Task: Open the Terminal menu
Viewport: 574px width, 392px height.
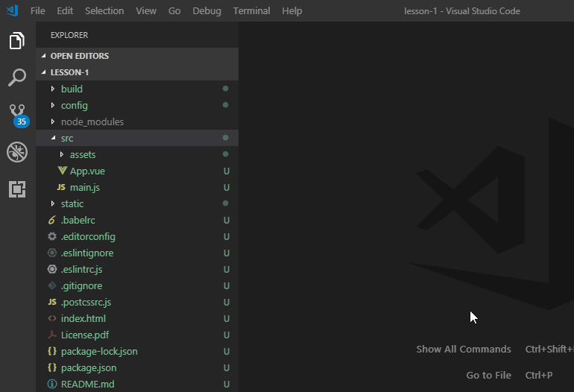Action: pos(250,11)
